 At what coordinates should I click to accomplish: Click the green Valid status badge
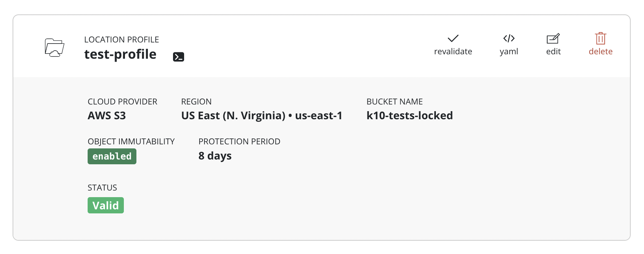point(106,205)
